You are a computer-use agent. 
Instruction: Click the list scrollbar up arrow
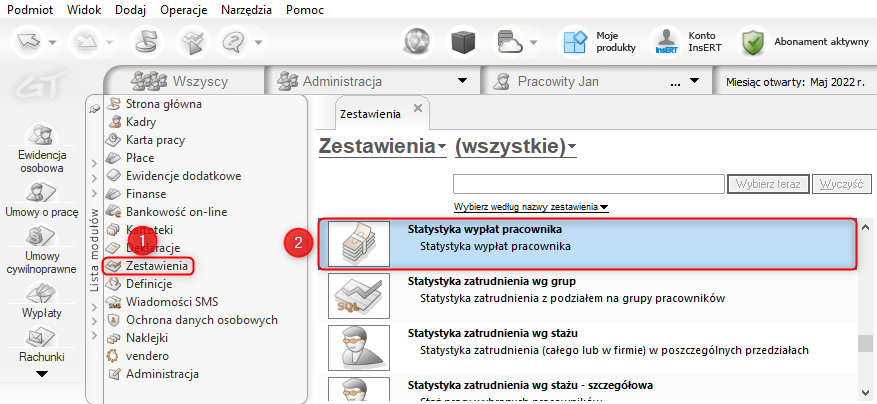[x=866, y=228]
